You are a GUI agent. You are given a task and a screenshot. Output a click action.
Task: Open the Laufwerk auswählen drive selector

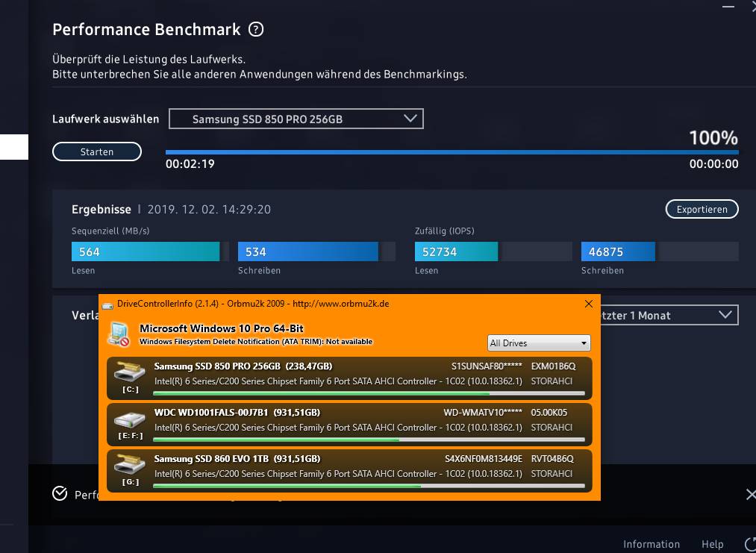click(x=296, y=118)
